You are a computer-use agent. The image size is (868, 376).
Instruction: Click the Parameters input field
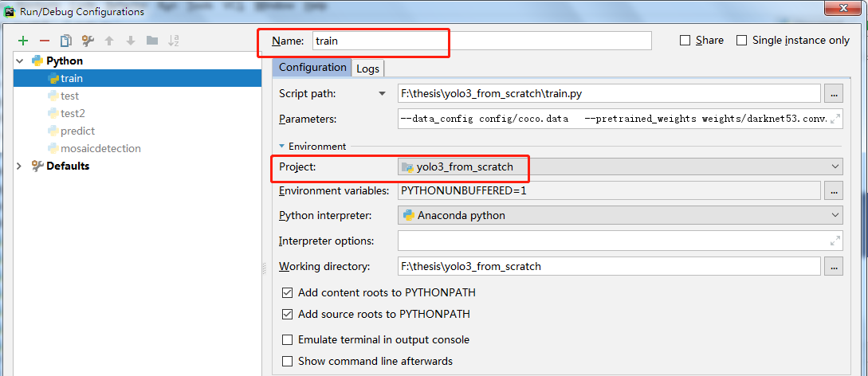tap(620, 119)
